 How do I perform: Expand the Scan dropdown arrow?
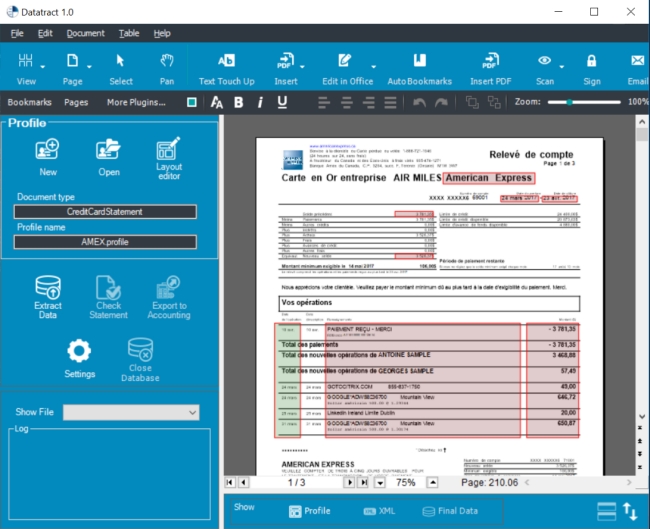click(x=562, y=67)
